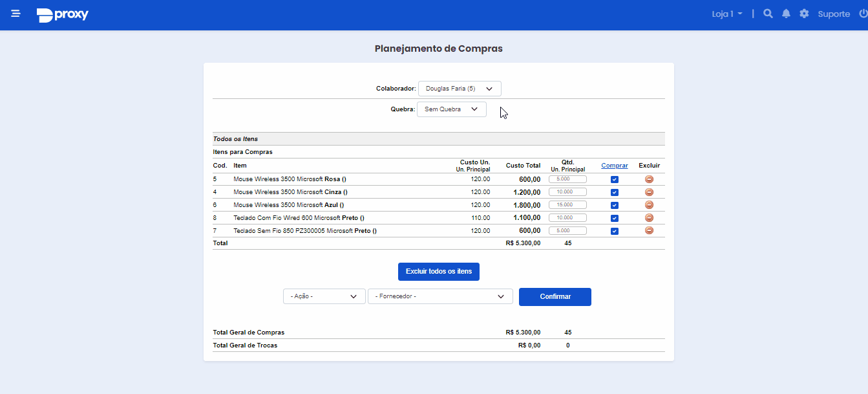Image resolution: width=868 pixels, height=394 pixels.
Task: Edit quantity field for Mouse Wireless Azul
Action: [x=567, y=205]
